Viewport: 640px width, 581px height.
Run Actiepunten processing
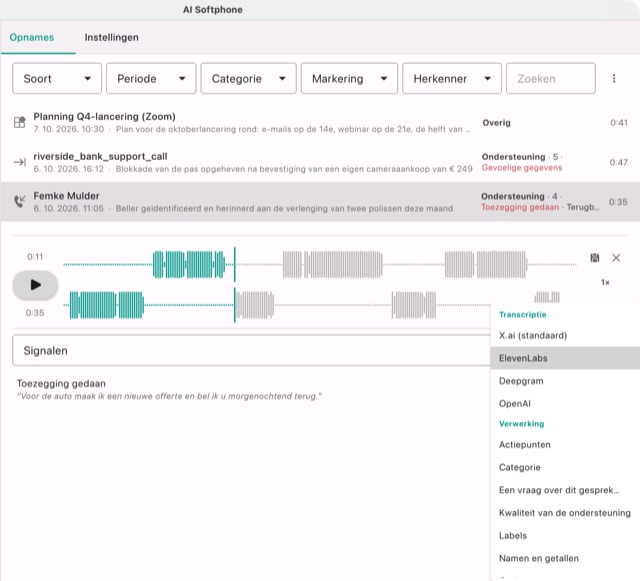point(565,445)
